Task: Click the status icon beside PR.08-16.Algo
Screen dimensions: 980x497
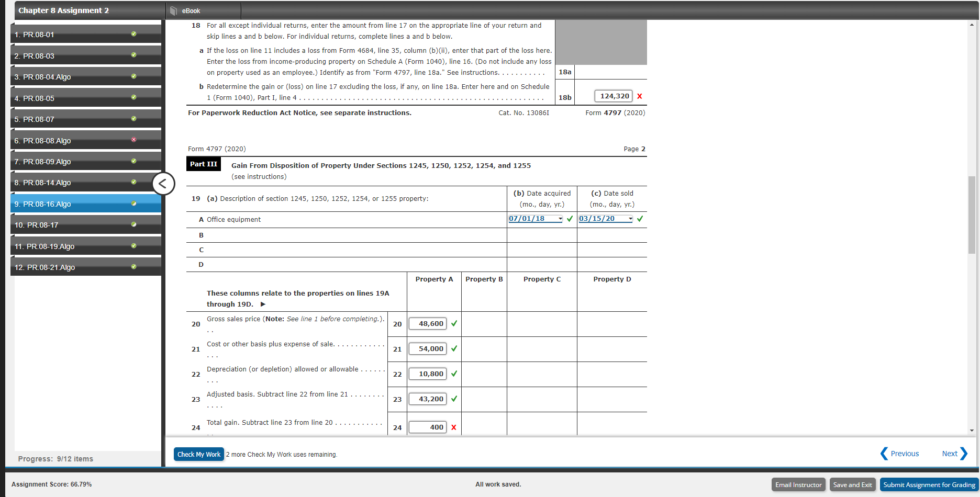Action: (134, 204)
